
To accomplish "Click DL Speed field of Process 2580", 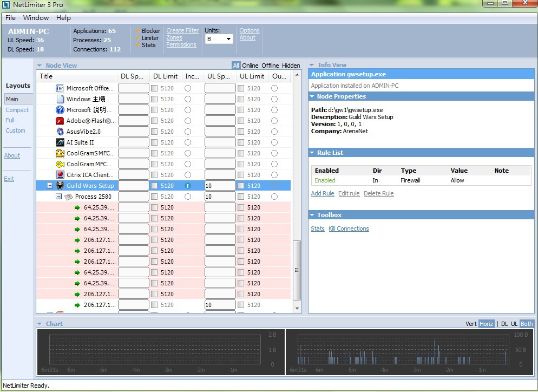I will click(134, 197).
